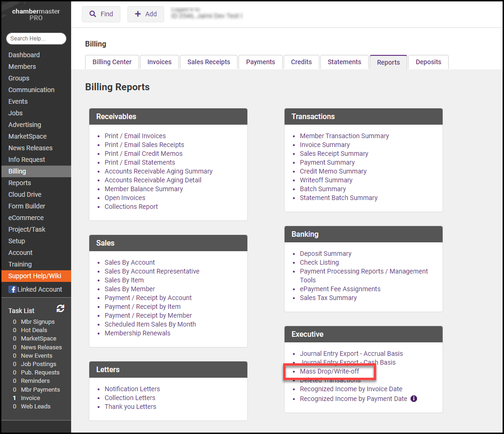Select Members in the left sidebar
This screenshot has width=504, height=434.
pos(22,67)
